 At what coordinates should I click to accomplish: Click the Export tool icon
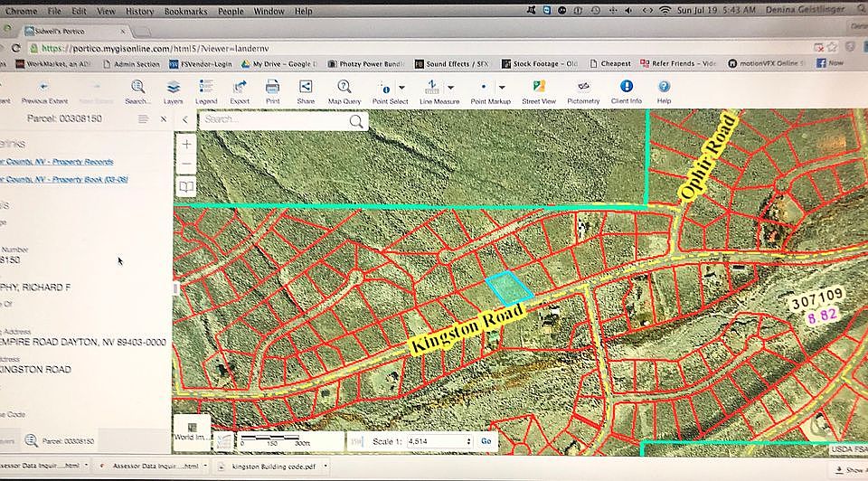coord(240,88)
